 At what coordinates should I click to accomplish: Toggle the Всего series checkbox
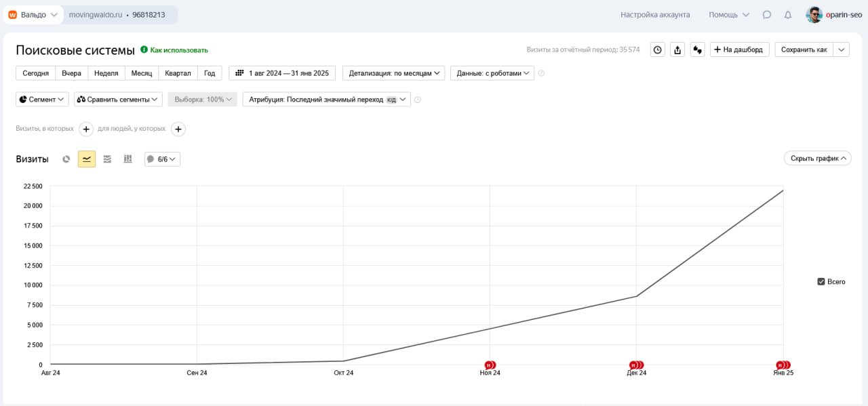821,281
